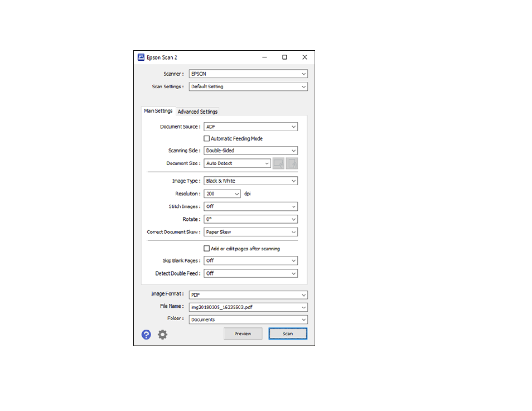The width and height of the screenshot is (532, 411).
Task: Expand the Scan Settings dropdown
Action: 248,86
